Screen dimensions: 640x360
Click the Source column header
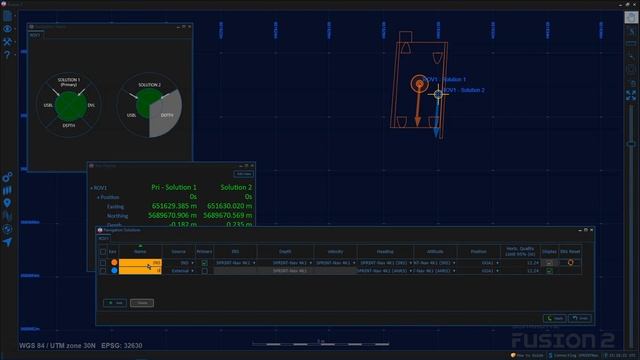coord(179,251)
